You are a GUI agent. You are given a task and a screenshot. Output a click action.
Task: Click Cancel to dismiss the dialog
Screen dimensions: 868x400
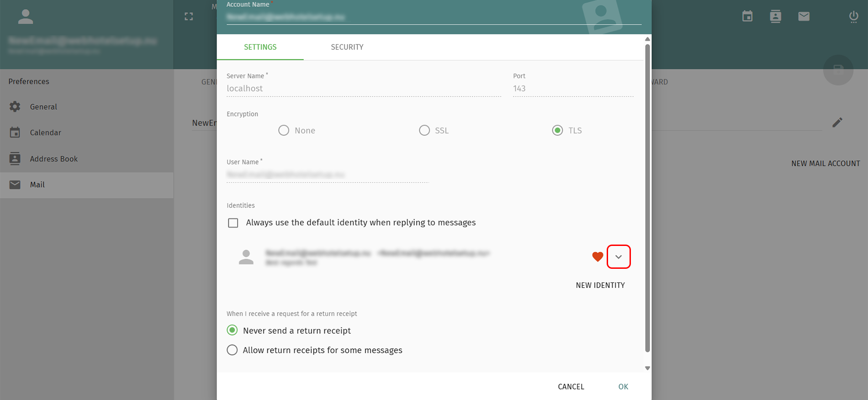click(571, 387)
